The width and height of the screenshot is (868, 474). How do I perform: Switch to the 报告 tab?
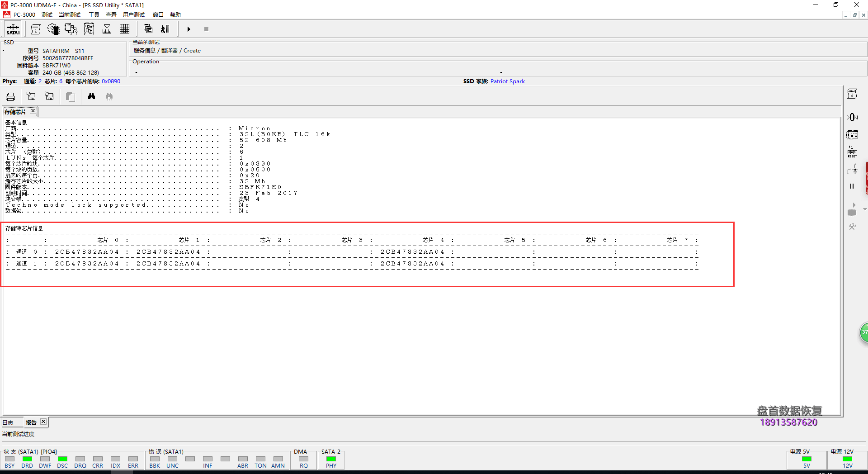coord(31,423)
